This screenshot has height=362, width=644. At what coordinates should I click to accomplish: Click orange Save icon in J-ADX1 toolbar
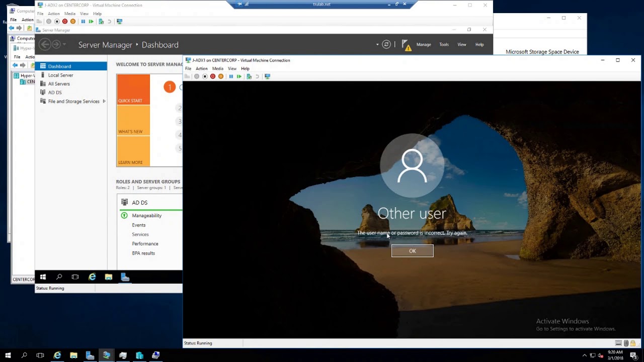point(221,76)
